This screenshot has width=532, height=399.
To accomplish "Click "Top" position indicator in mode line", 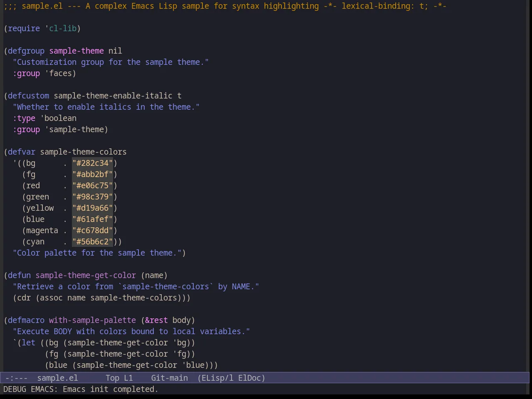I will 112,378.
